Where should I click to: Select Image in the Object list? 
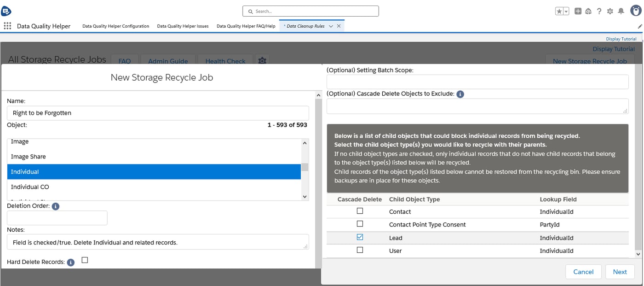click(154, 142)
